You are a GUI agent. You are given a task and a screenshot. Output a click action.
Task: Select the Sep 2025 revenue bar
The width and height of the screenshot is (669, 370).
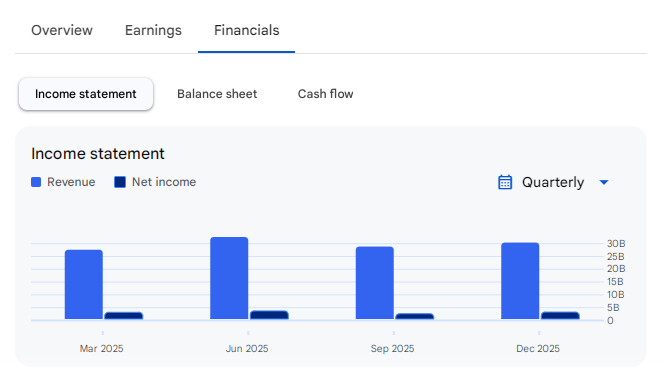tap(375, 283)
